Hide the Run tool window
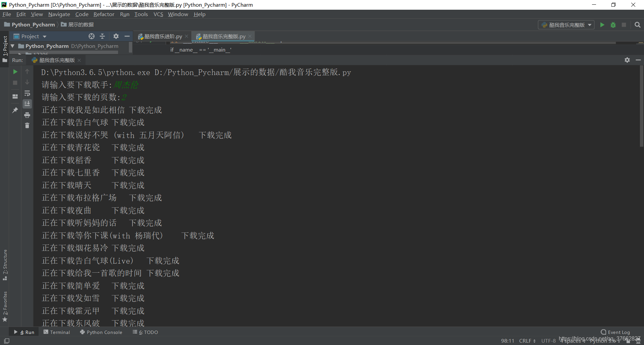This screenshot has height=345, width=644. (638, 60)
